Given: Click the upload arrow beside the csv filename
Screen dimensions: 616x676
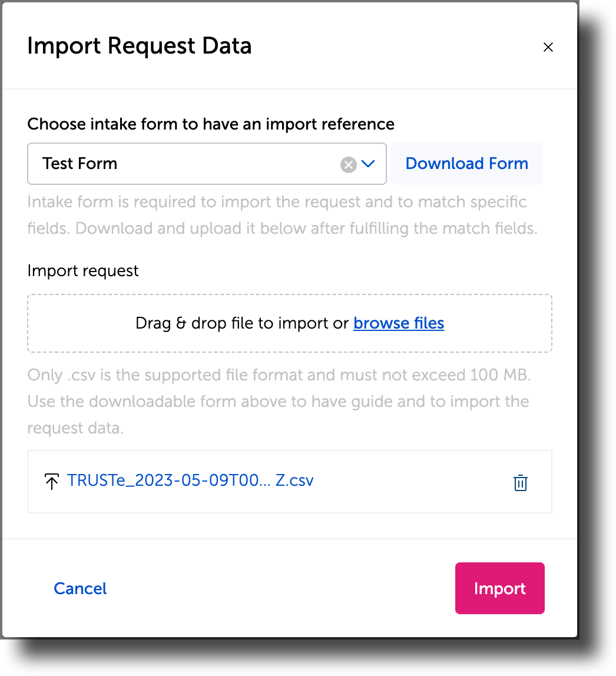Looking at the screenshot, I should click(52, 481).
